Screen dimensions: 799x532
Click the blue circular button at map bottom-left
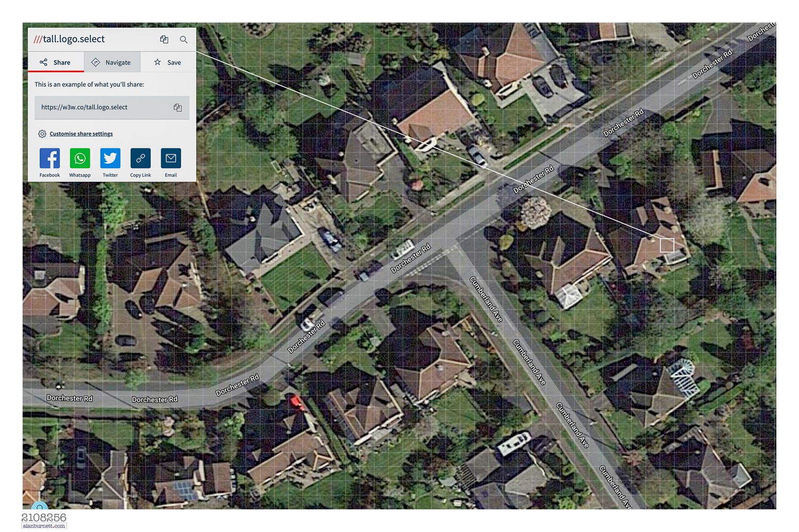[39, 505]
